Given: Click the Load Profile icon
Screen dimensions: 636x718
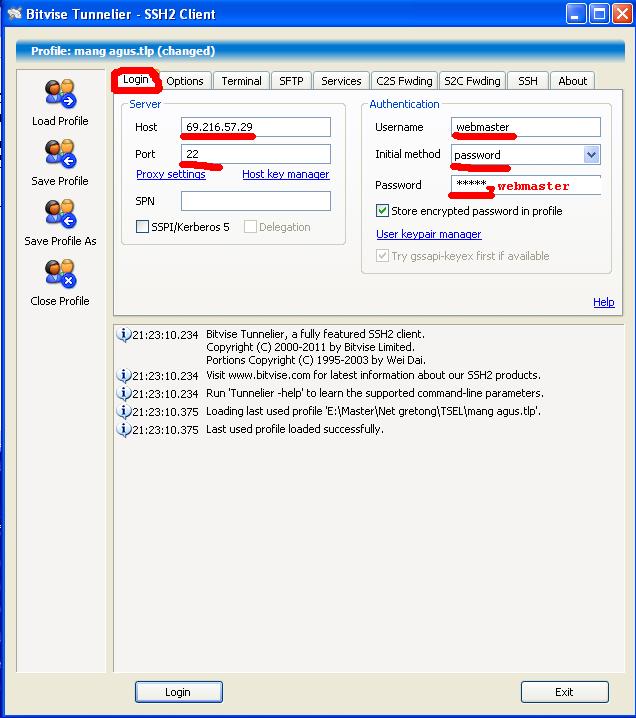Looking at the screenshot, I should 60,94.
